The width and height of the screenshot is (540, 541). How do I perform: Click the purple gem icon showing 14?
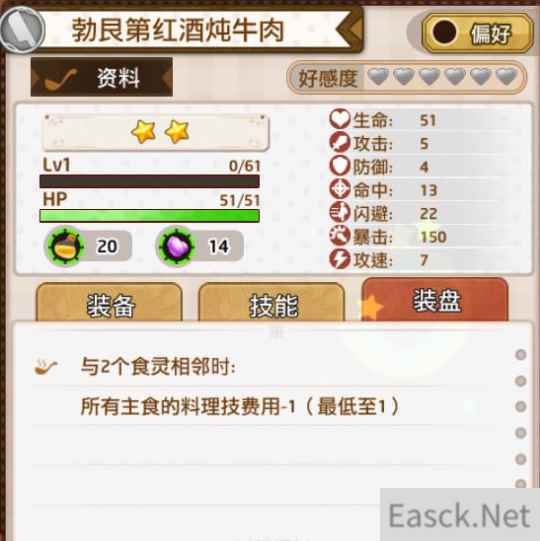tap(177, 246)
